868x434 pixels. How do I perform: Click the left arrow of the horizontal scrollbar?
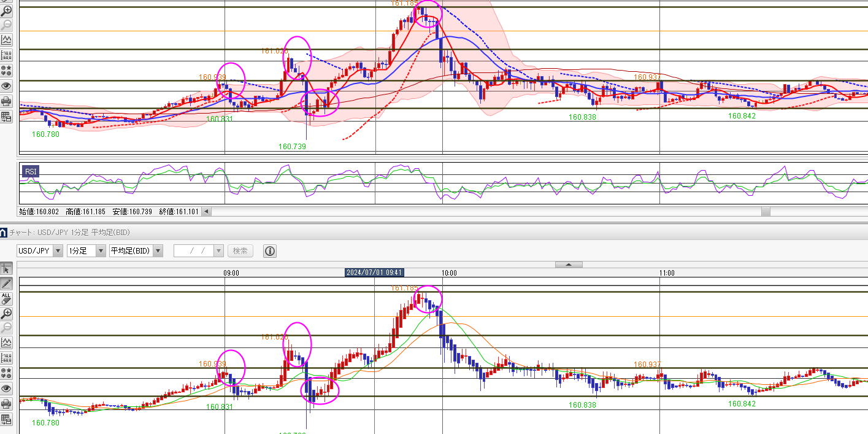[x=206, y=212]
